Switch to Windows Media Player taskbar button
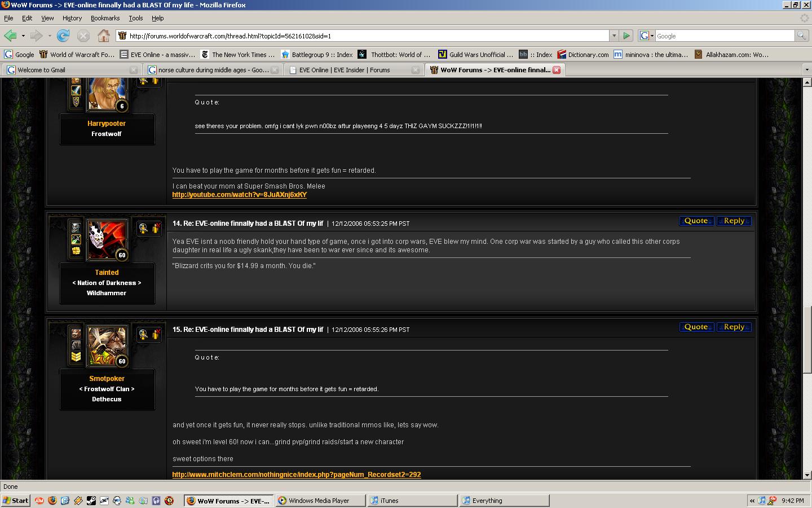The height and width of the screenshot is (508, 812). point(320,501)
